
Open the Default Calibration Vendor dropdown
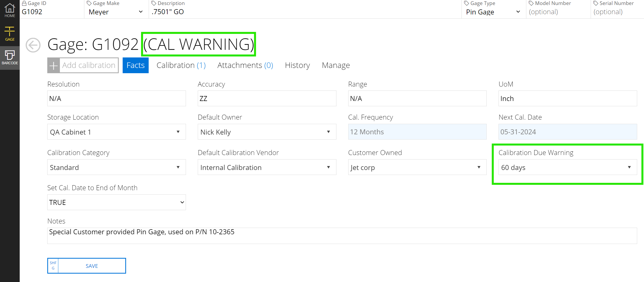[267, 167]
